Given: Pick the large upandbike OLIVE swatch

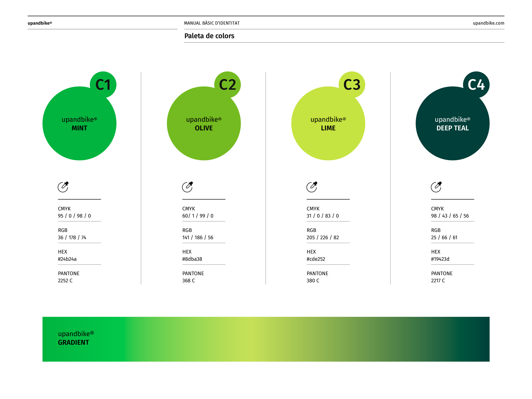Looking at the screenshot, I should (x=204, y=123).
